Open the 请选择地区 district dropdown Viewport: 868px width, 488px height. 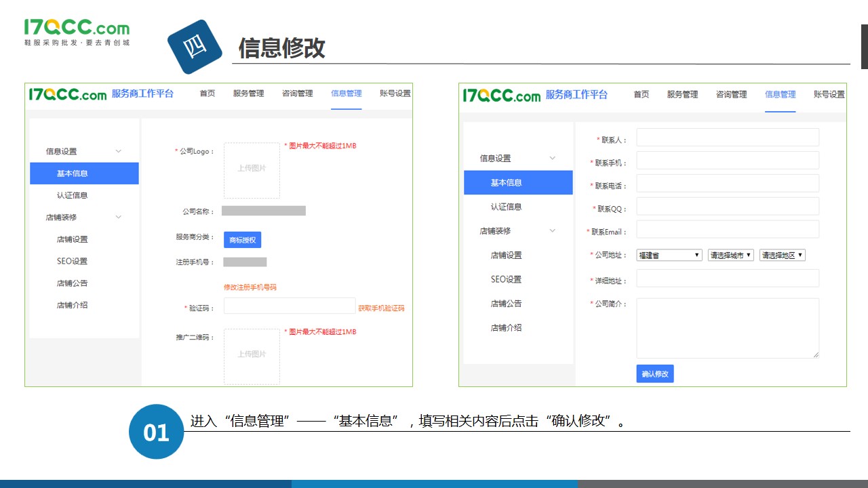pyautogui.click(x=782, y=256)
